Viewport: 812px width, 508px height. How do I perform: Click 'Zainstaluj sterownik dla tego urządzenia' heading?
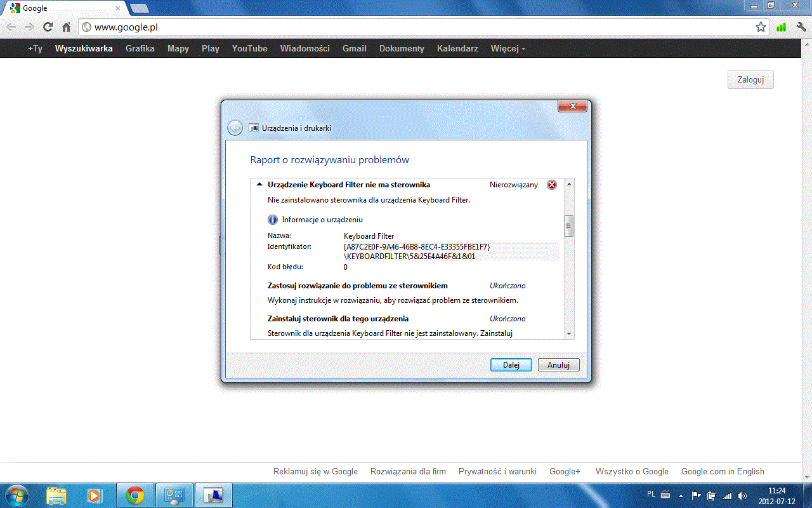point(338,319)
